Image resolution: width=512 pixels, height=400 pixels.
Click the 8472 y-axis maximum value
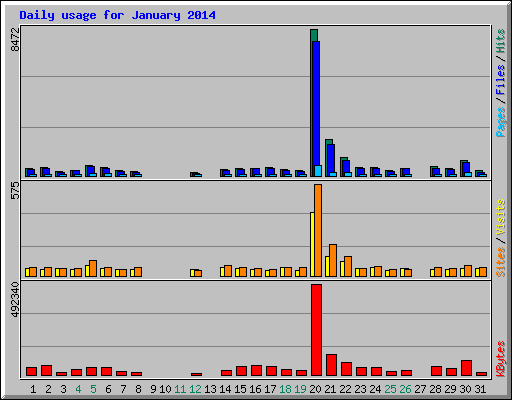click(x=15, y=39)
